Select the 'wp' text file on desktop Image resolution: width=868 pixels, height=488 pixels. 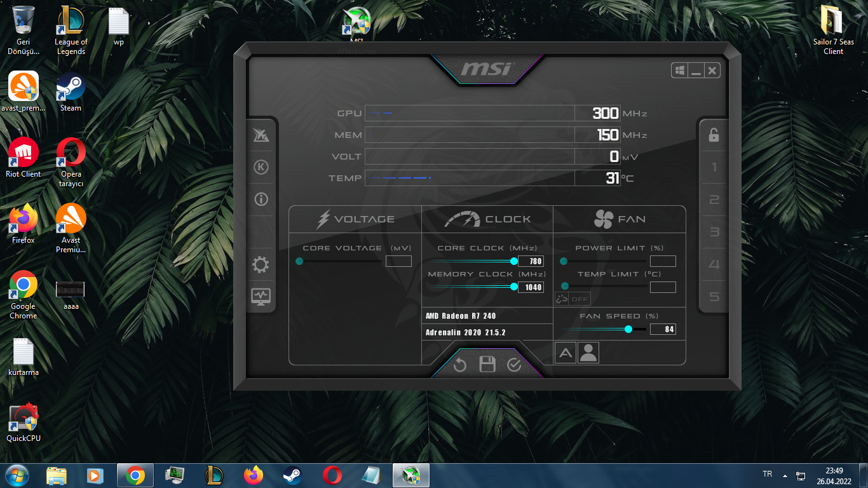coord(119,27)
